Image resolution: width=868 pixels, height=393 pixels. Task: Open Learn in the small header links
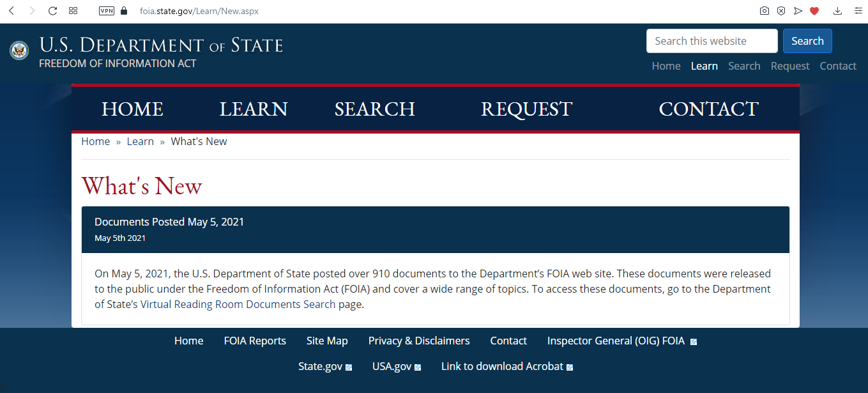(x=704, y=66)
